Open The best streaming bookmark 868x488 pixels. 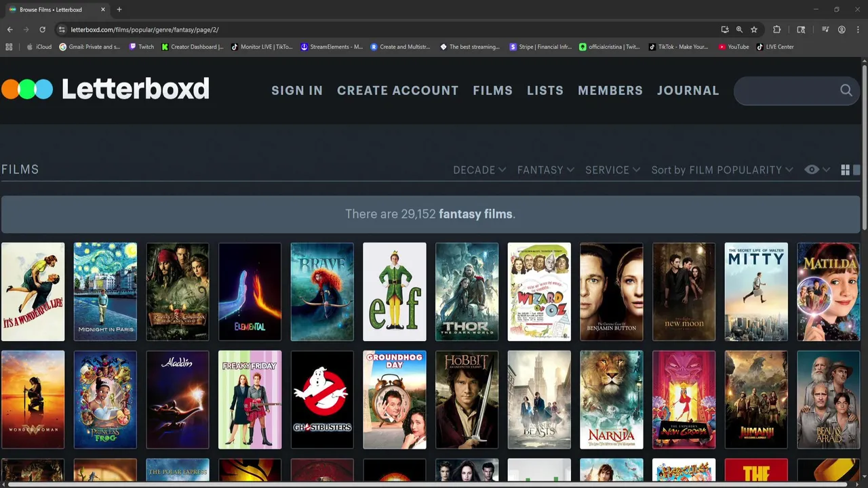click(x=471, y=47)
